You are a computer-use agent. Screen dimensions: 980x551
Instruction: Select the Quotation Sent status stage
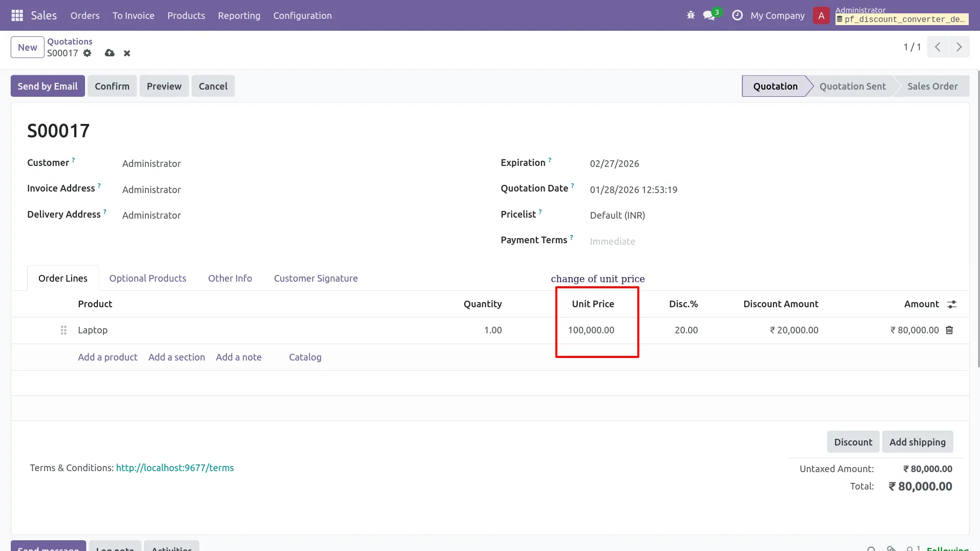852,86
